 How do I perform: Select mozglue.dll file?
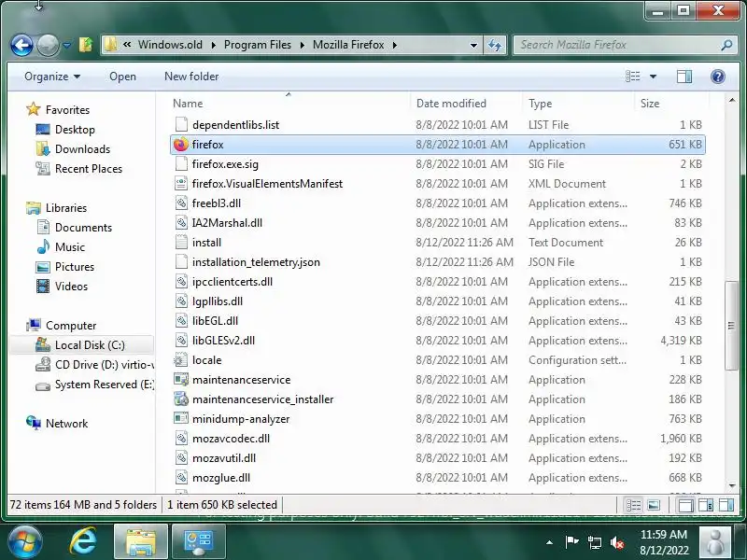(x=221, y=478)
